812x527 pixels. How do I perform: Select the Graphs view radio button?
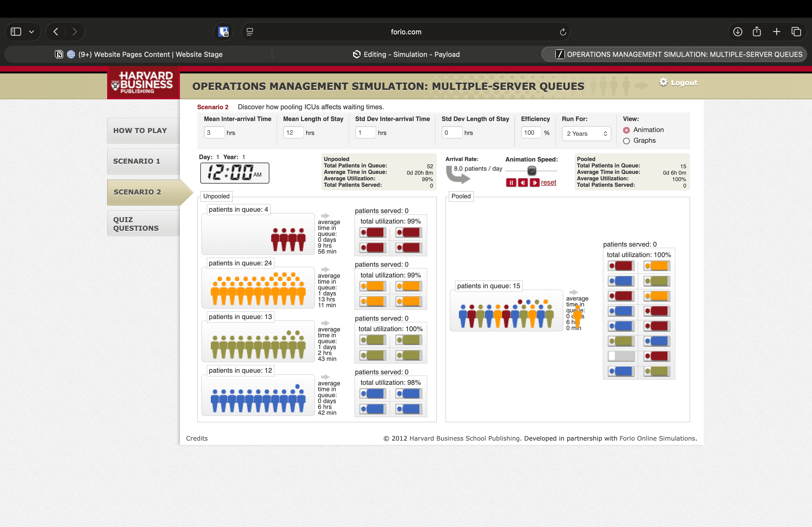626,141
